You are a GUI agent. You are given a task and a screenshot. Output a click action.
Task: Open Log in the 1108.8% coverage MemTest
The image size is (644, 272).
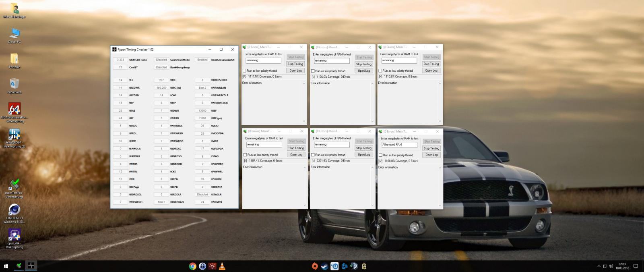(x=431, y=155)
